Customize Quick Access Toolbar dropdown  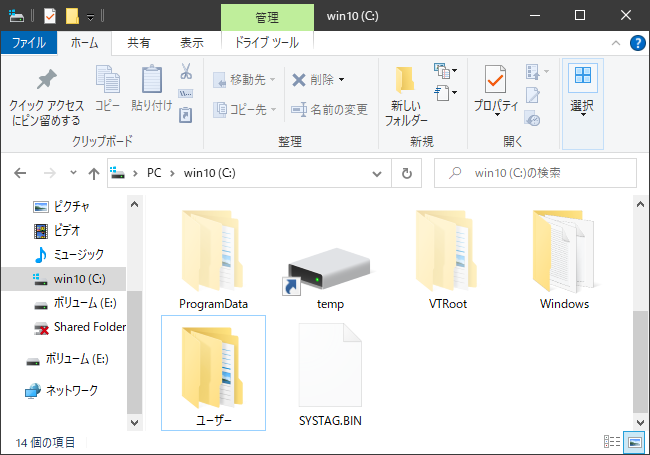(90, 17)
